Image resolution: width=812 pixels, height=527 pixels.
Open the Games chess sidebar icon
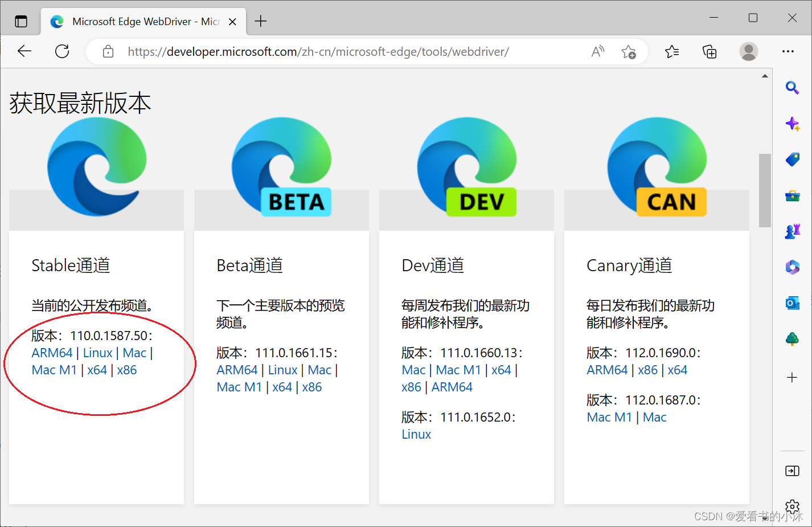(x=792, y=231)
